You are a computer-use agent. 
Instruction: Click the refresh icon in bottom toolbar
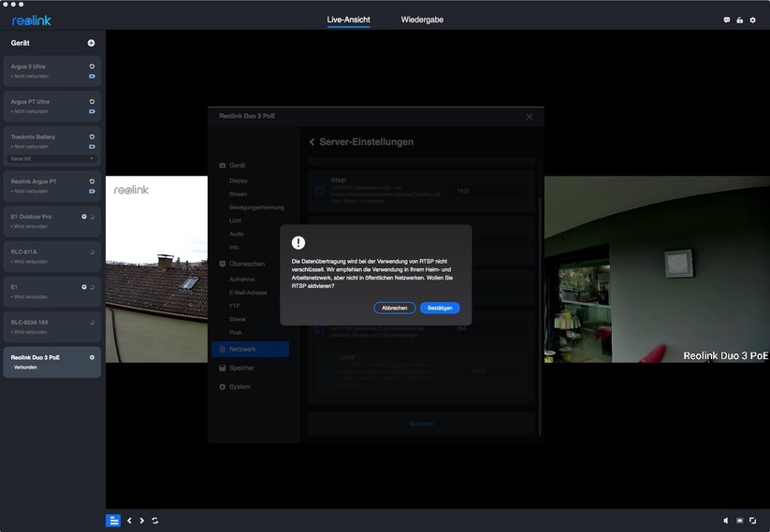click(154, 521)
